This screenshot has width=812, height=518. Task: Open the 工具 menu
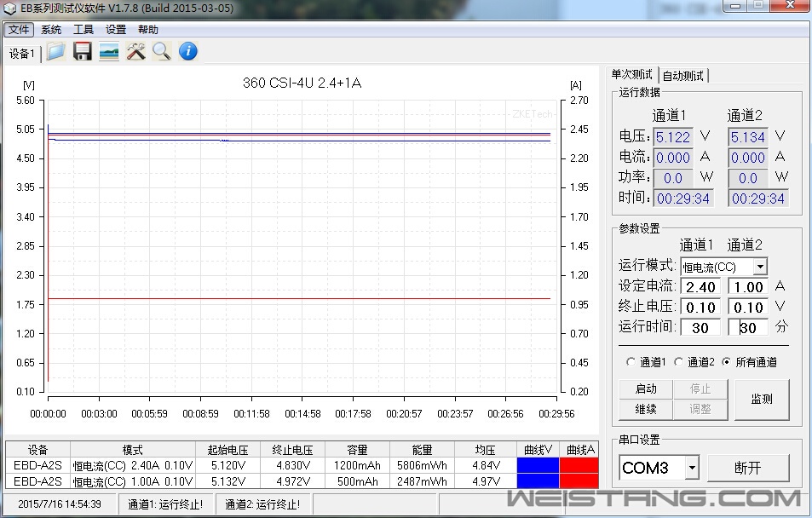click(x=84, y=30)
